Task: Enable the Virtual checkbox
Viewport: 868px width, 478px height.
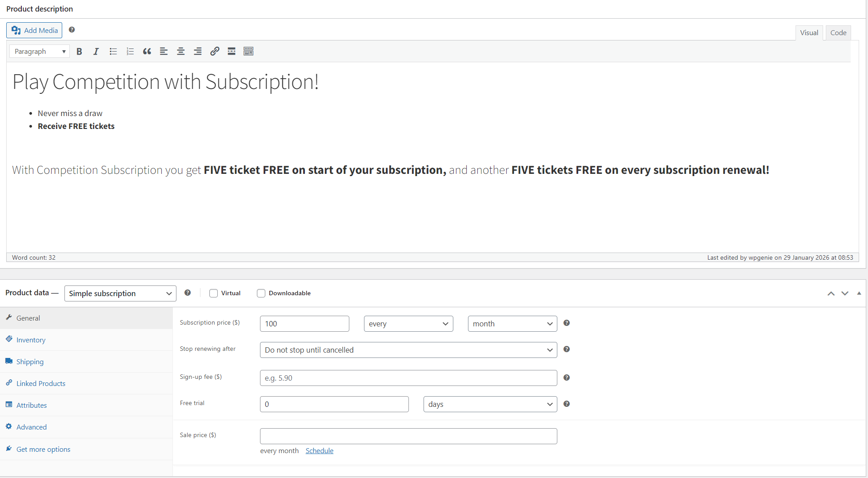Action: [214, 293]
